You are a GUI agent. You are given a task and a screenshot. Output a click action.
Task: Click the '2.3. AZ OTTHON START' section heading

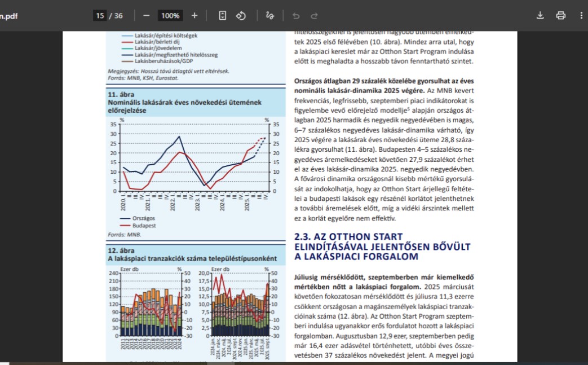point(348,236)
